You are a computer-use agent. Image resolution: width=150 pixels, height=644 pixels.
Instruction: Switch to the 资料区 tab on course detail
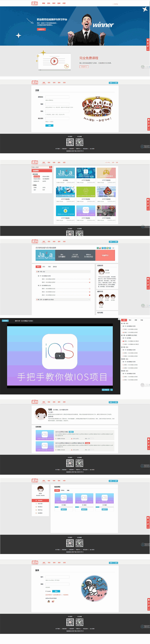point(55,267)
